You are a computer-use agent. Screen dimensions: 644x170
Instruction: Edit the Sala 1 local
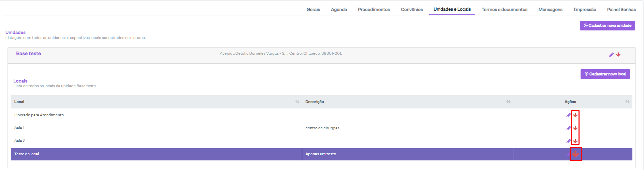click(x=568, y=128)
